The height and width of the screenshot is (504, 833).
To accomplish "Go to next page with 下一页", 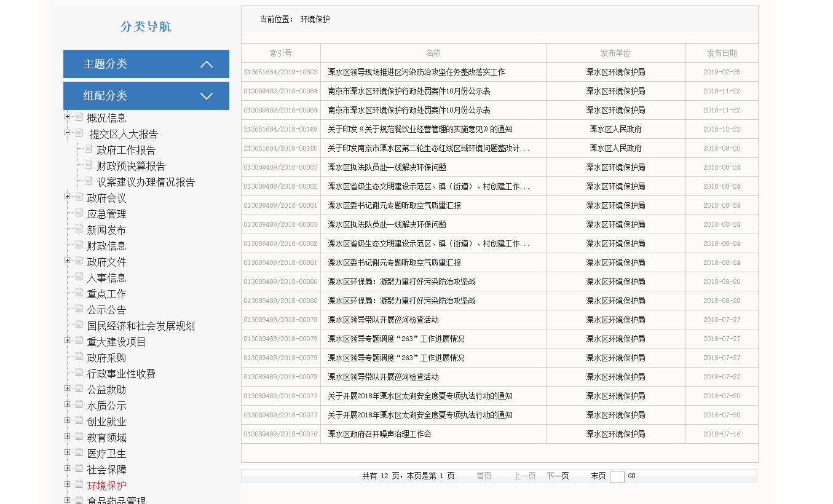I will click(x=558, y=476).
